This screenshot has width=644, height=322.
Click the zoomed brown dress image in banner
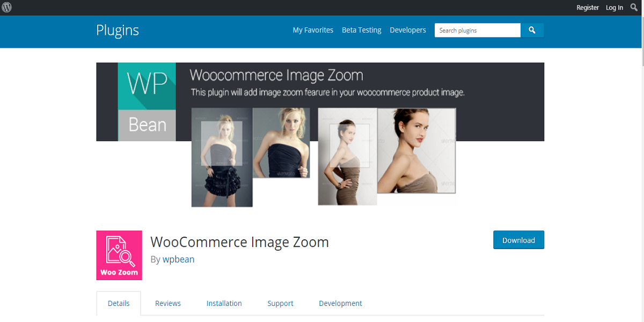(416, 151)
